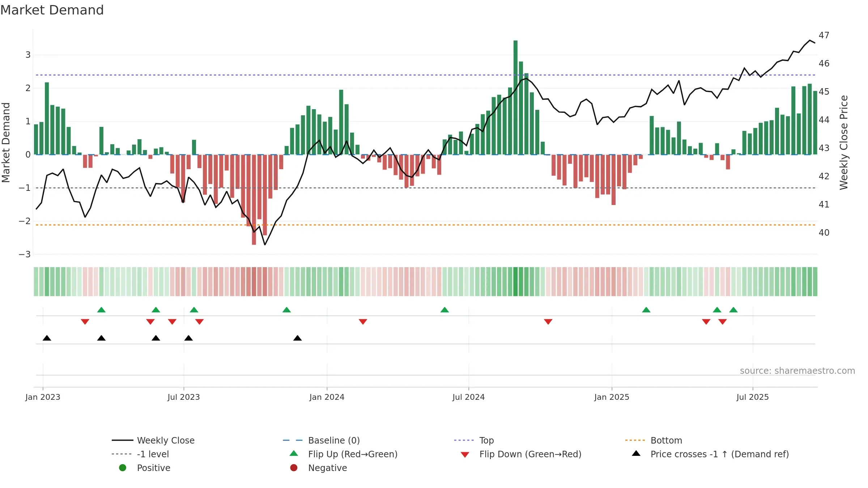Select the black price-cross triangle at January 2023
Viewport: 868px width, 488px height.
pos(47,338)
